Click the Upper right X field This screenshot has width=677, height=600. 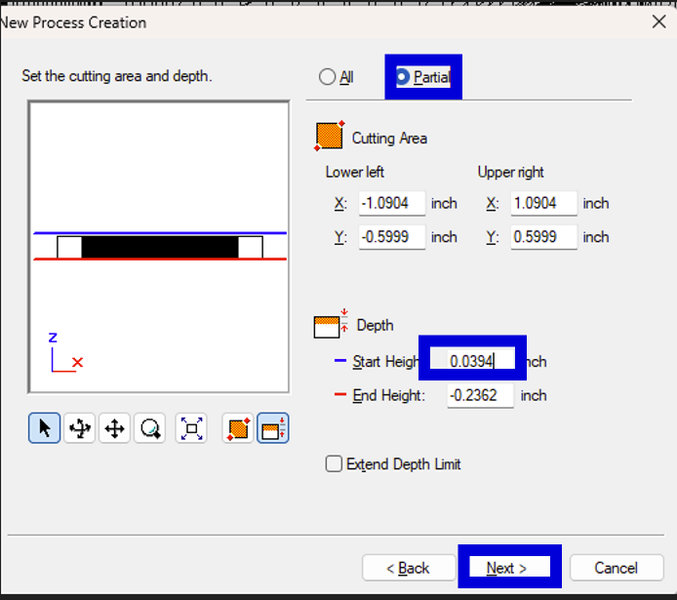(x=544, y=203)
